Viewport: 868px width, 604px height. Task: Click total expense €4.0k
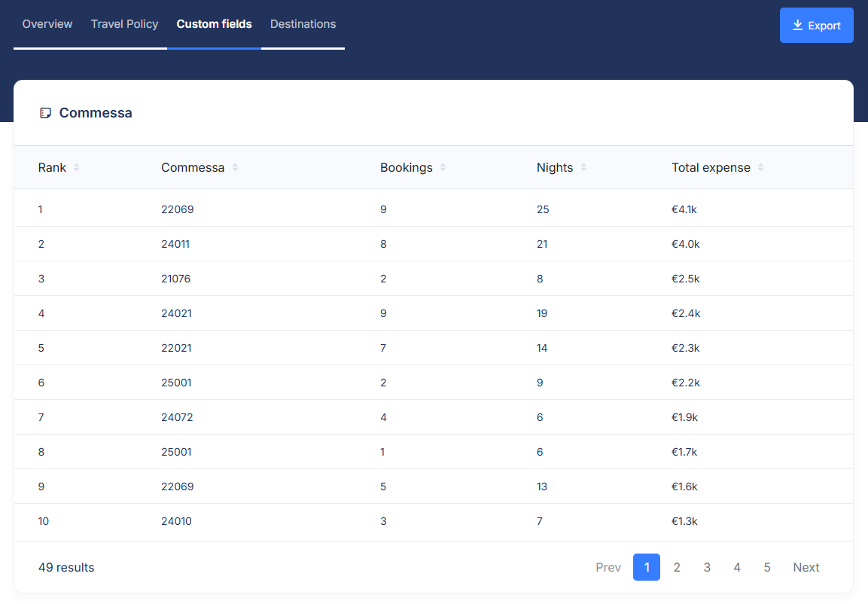[686, 244]
